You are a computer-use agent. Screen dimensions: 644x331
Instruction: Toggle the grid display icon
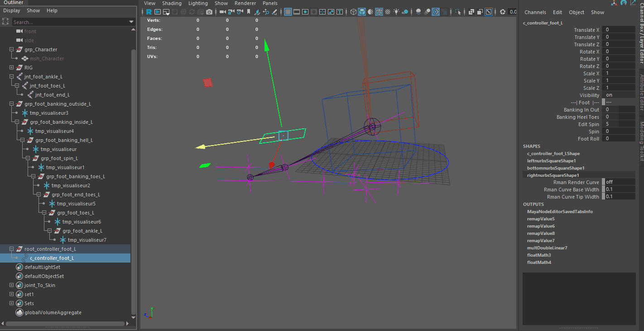tap(289, 12)
